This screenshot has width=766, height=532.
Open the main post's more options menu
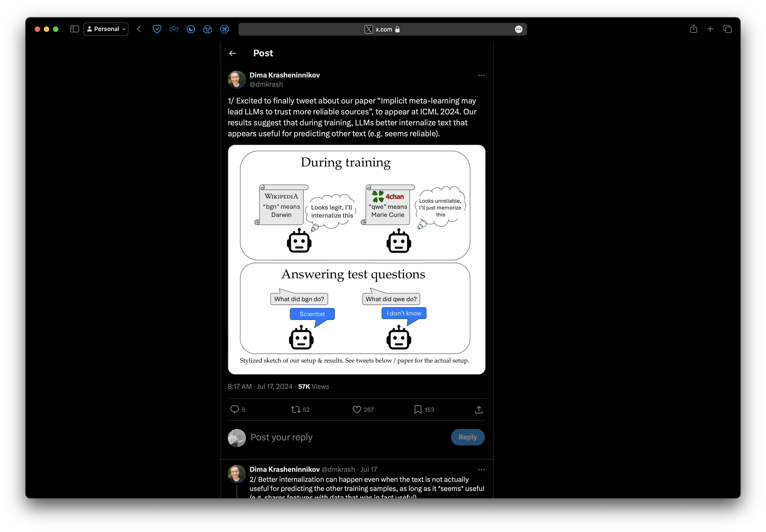point(481,75)
